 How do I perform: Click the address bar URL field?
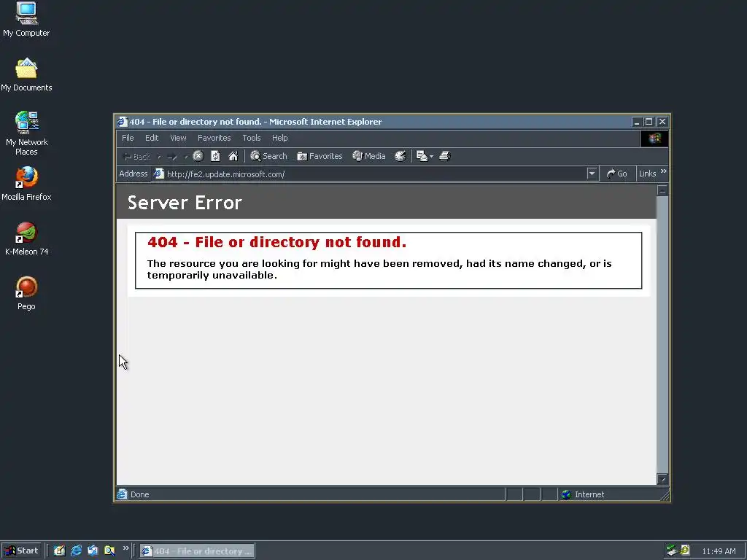point(376,174)
